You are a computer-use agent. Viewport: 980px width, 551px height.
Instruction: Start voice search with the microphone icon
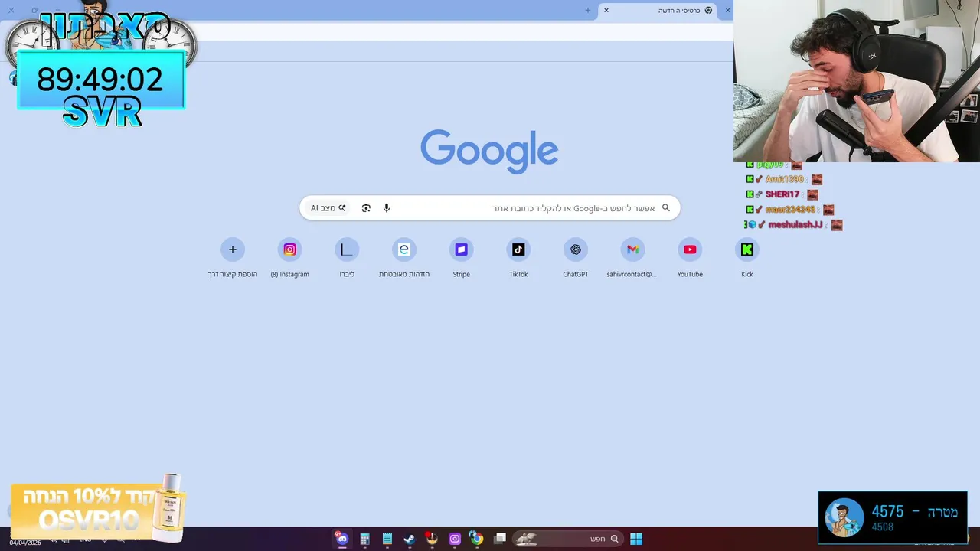387,208
